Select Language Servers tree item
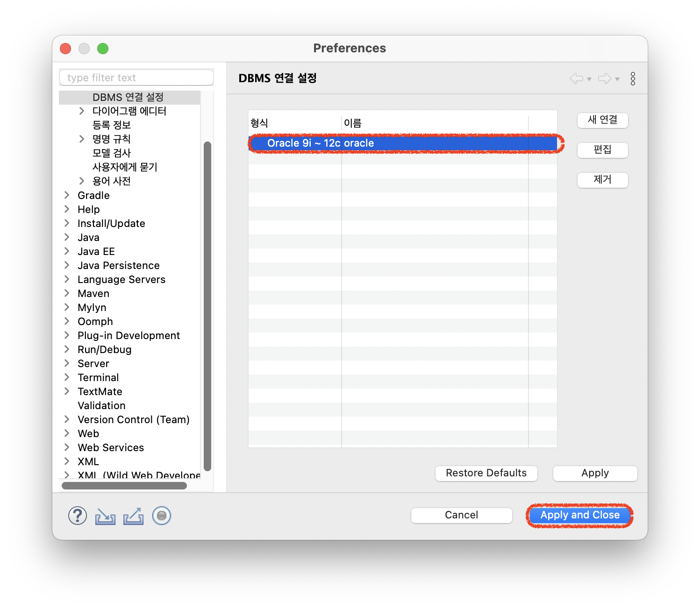 pyautogui.click(x=121, y=279)
